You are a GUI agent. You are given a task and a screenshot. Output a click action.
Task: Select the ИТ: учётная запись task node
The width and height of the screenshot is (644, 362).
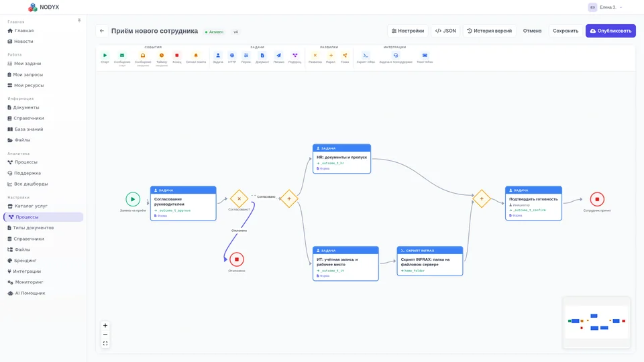click(345, 263)
